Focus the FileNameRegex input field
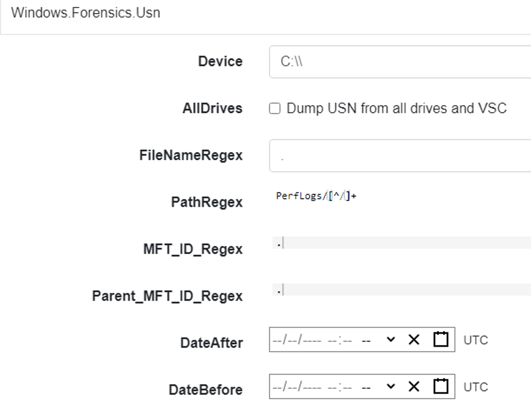Viewport: 531px width, 420px height. (x=400, y=156)
